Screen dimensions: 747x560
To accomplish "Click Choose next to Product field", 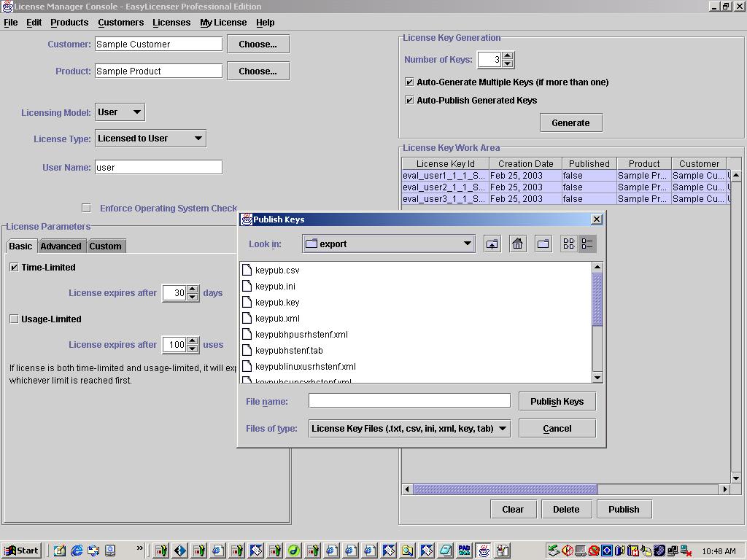I will [258, 71].
